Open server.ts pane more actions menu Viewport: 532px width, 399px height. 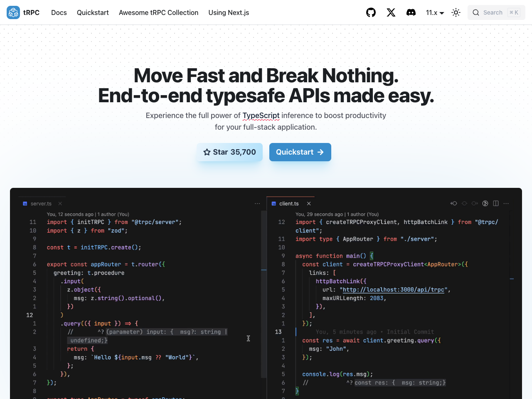tap(257, 204)
